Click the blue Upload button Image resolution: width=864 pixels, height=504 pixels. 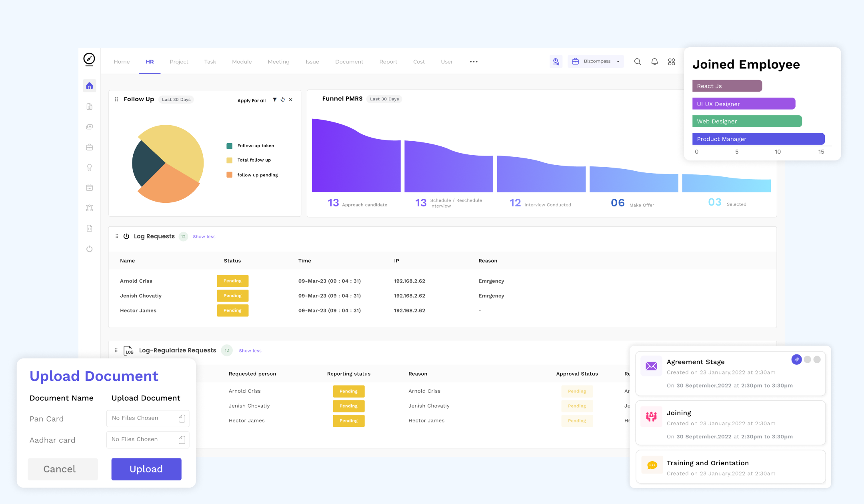[x=146, y=469]
